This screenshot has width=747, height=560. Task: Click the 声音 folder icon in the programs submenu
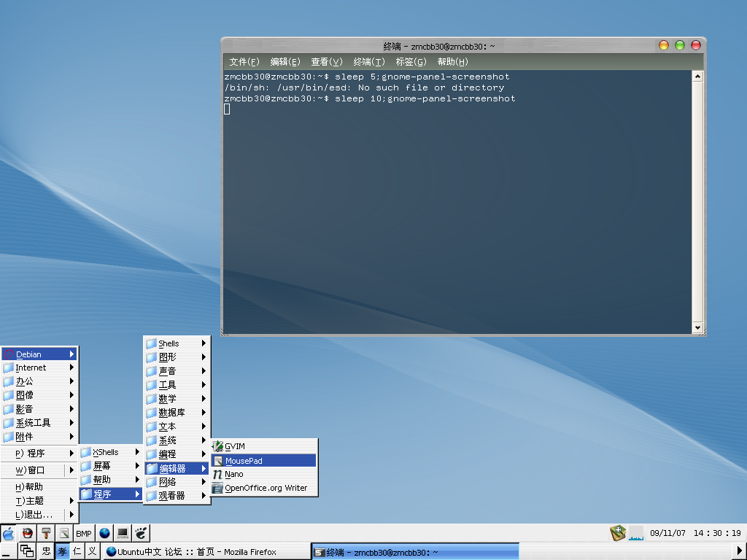point(152,371)
